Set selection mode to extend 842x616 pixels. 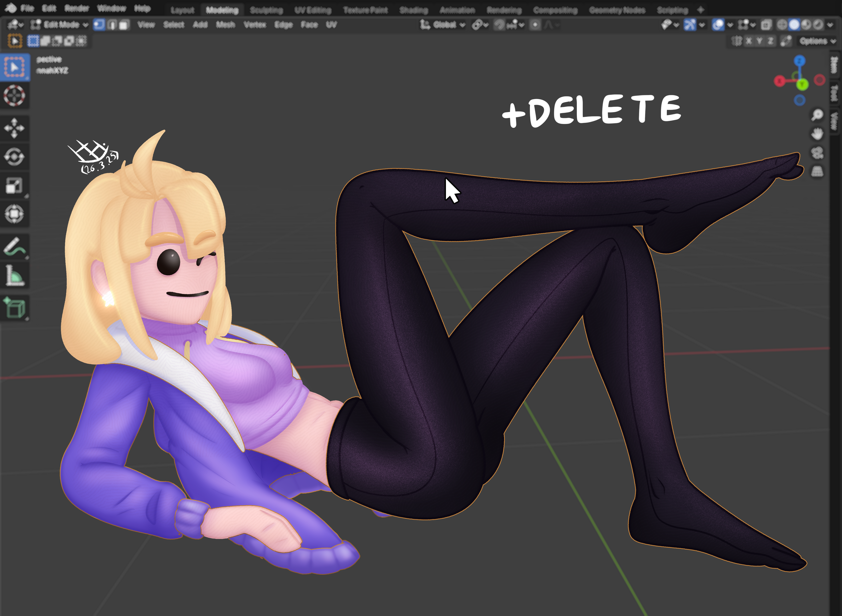click(x=45, y=41)
